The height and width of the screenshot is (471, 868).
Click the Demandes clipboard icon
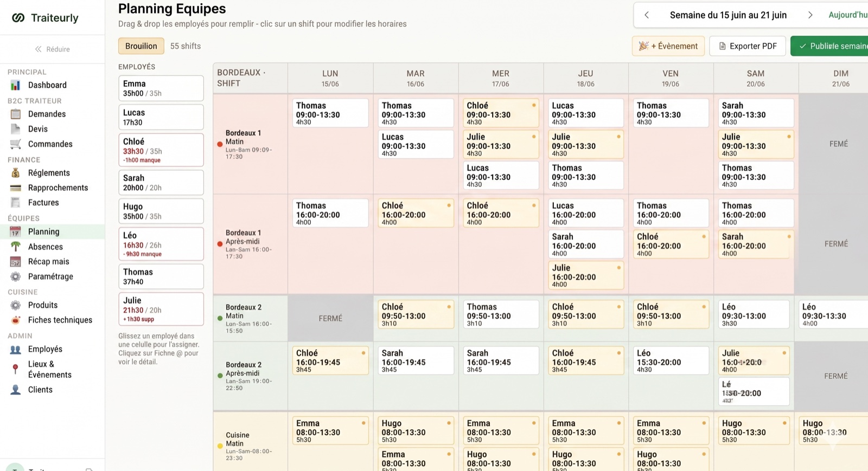[x=15, y=114]
